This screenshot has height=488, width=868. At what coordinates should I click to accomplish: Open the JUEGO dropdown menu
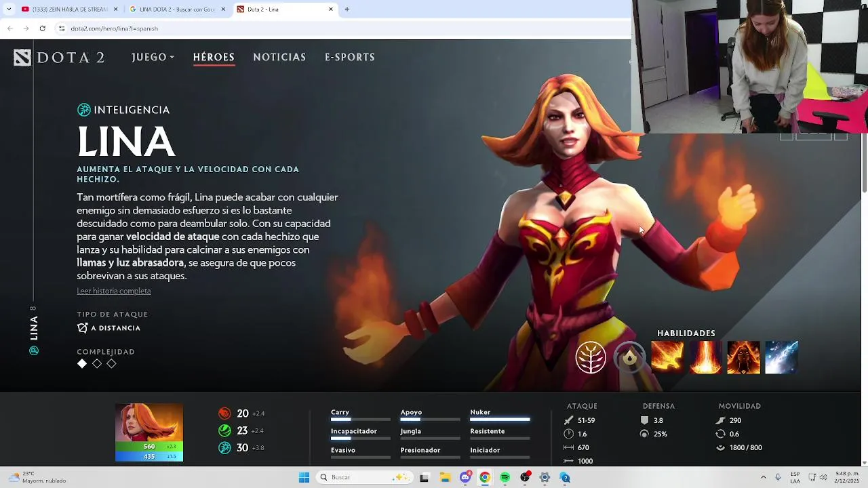click(x=153, y=58)
